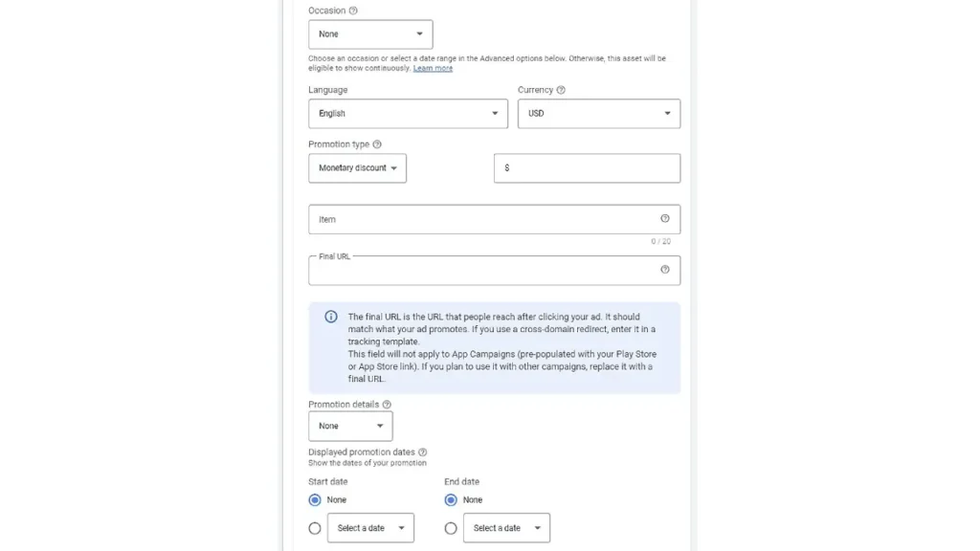This screenshot has height=551, width=980.
Task: Select None for the Start date
Action: pyautogui.click(x=315, y=499)
